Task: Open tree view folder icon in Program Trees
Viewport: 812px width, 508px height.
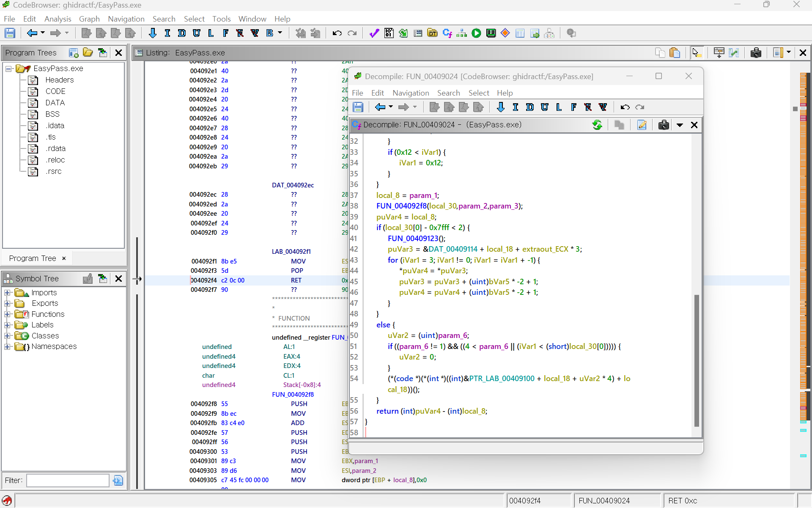Action: [88, 53]
